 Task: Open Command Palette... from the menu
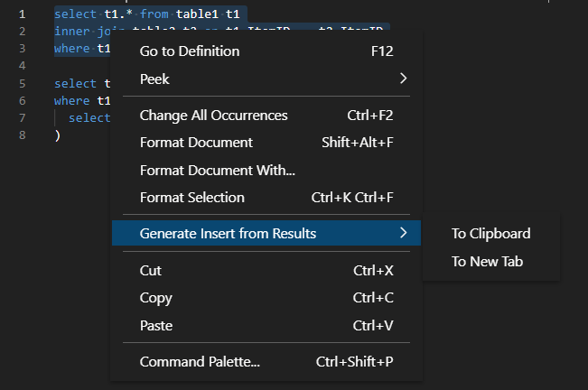pos(200,362)
